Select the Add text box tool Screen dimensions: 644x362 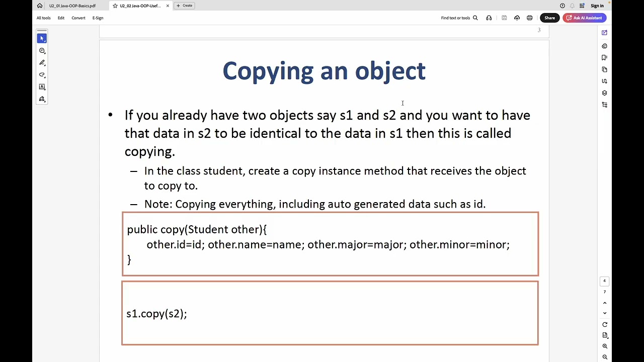click(42, 87)
